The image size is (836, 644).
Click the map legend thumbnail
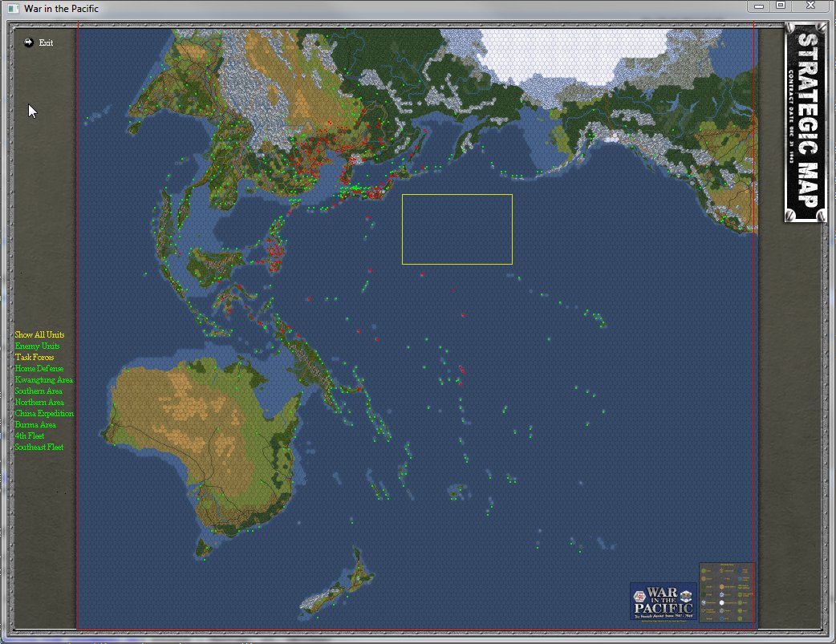point(727,593)
